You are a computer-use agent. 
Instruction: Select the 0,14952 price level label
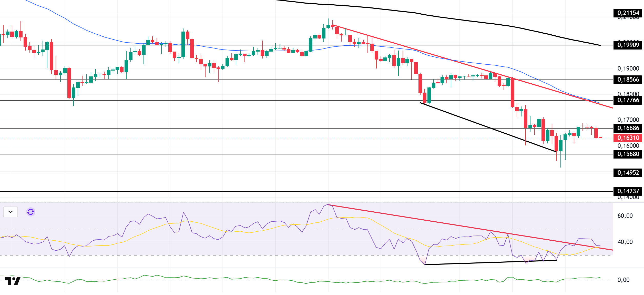coord(628,173)
